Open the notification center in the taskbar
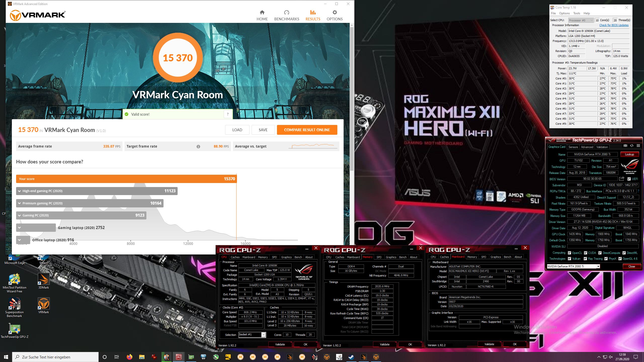This screenshot has height=362, width=644. [x=636, y=357]
